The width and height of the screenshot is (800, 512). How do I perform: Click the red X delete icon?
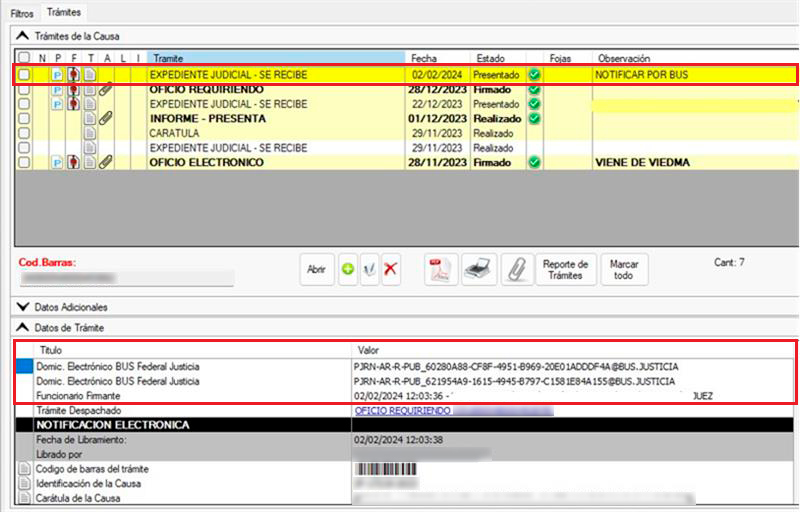pyautogui.click(x=391, y=270)
